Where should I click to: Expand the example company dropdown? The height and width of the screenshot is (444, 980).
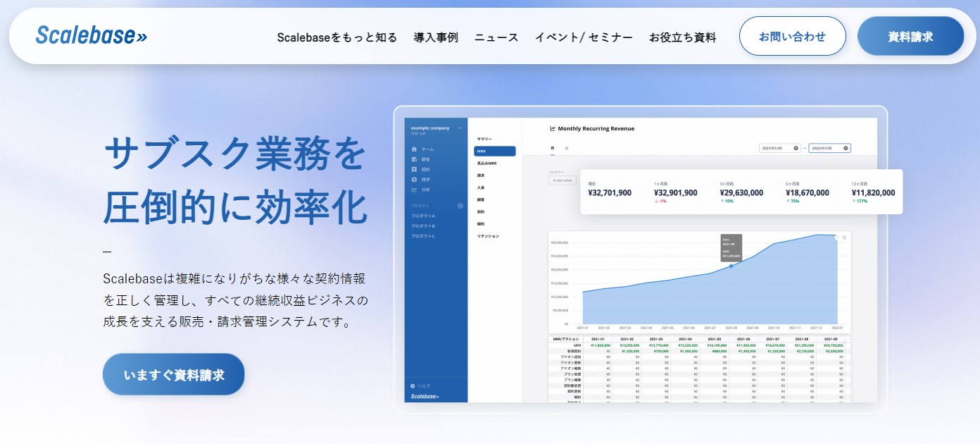(460, 128)
